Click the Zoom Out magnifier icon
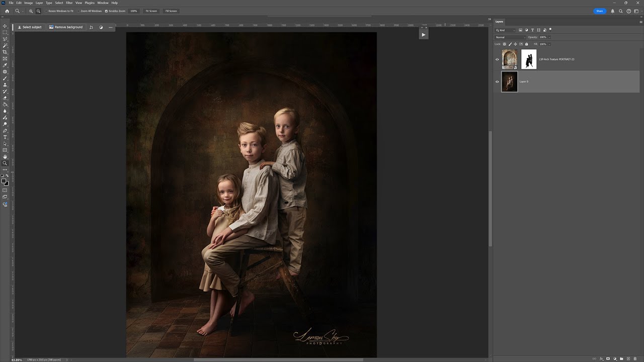644x362 pixels. tap(38, 11)
